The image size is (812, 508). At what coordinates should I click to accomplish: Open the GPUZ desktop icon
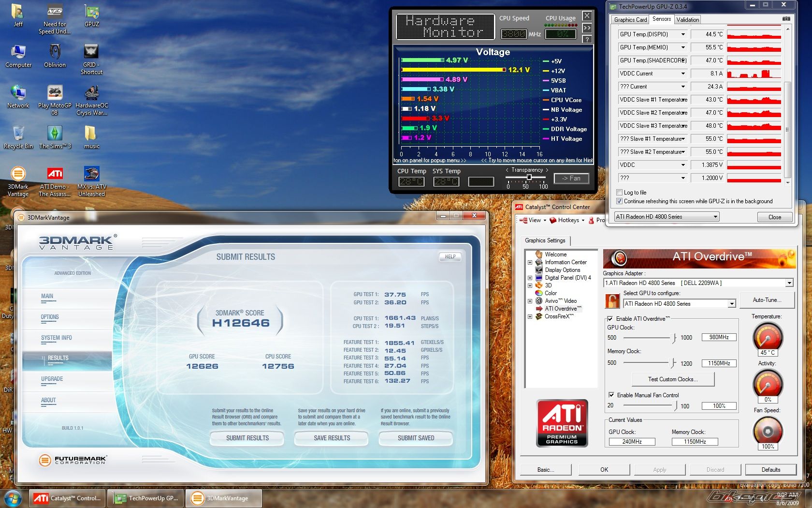tap(92, 15)
